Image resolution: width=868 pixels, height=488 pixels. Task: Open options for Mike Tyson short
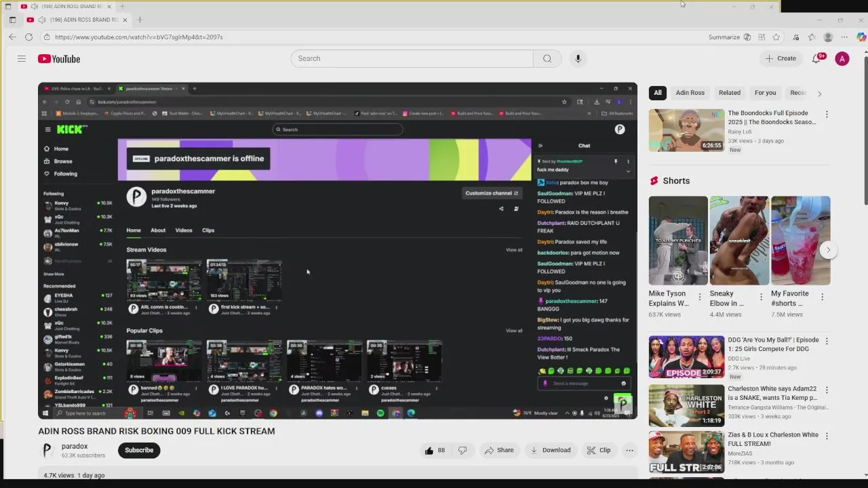click(700, 297)
